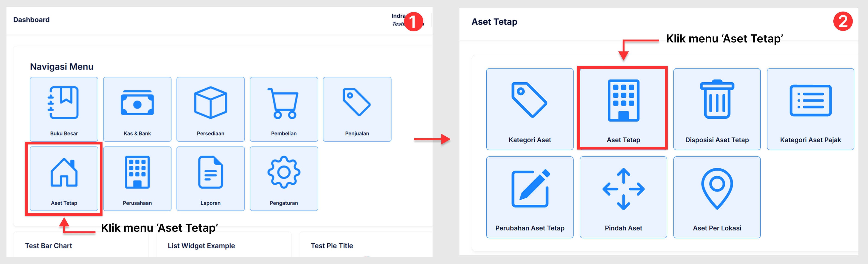Select the Pembelian shopping cart icon

click(x=283, y=103)
